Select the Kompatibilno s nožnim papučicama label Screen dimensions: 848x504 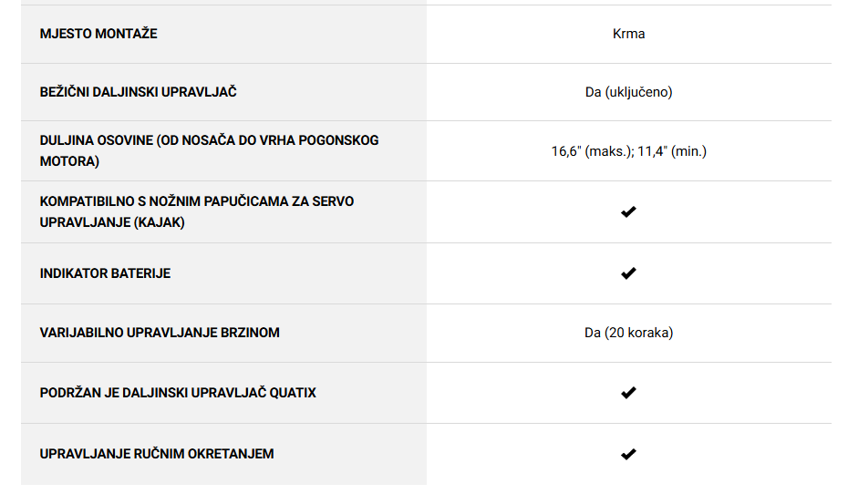point(196,211)
